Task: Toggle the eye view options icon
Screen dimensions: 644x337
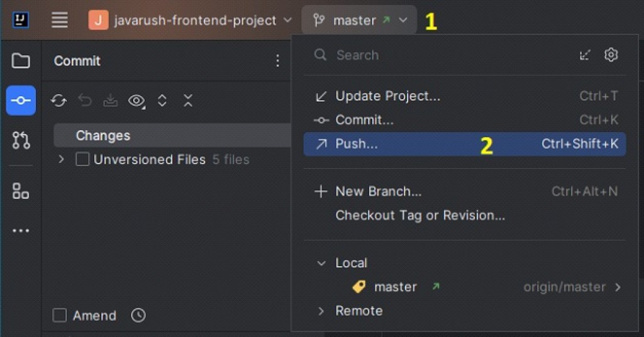Action: [136, 101]
